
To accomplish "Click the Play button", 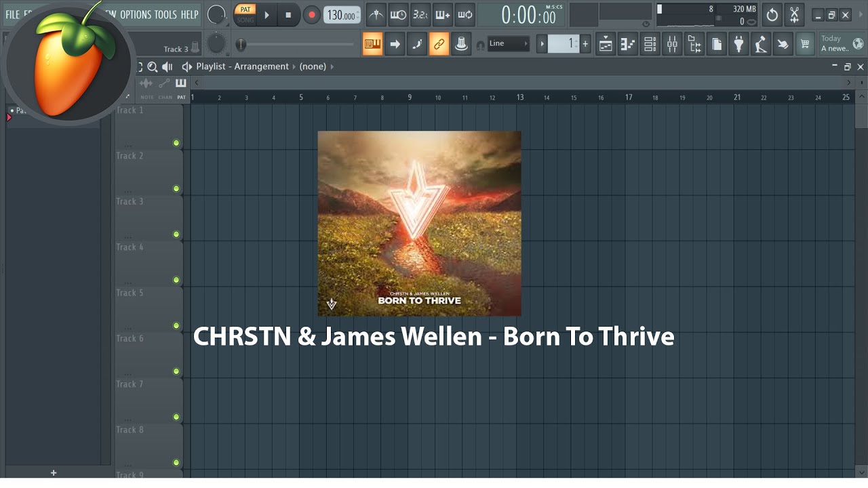I will pyautogui.click(x=267, y=15).
